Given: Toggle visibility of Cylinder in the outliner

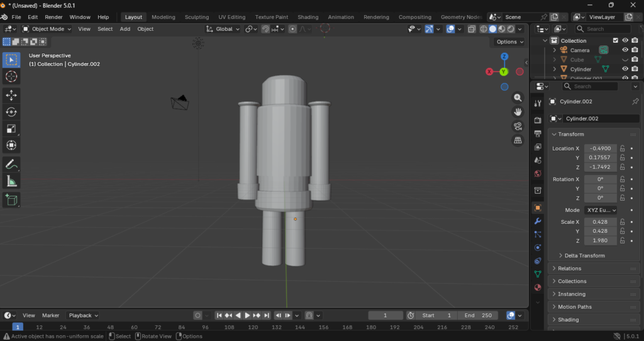Looking at the screenshot, I should 625,69.
